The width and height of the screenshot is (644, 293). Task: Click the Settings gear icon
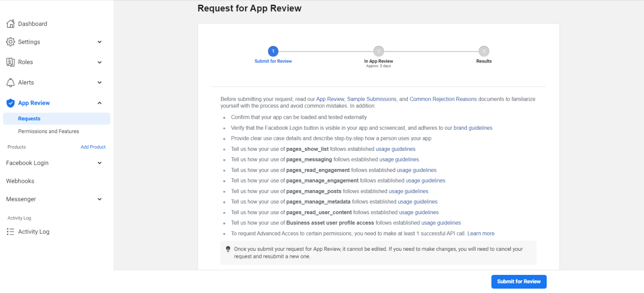point(11,42)
